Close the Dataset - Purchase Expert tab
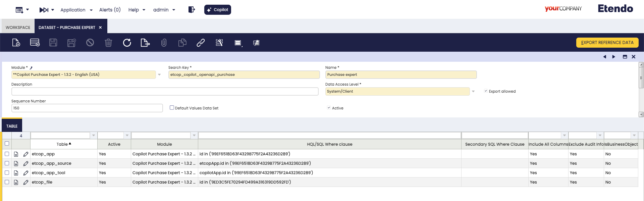 pyautogui.click(x=100, y=28)
